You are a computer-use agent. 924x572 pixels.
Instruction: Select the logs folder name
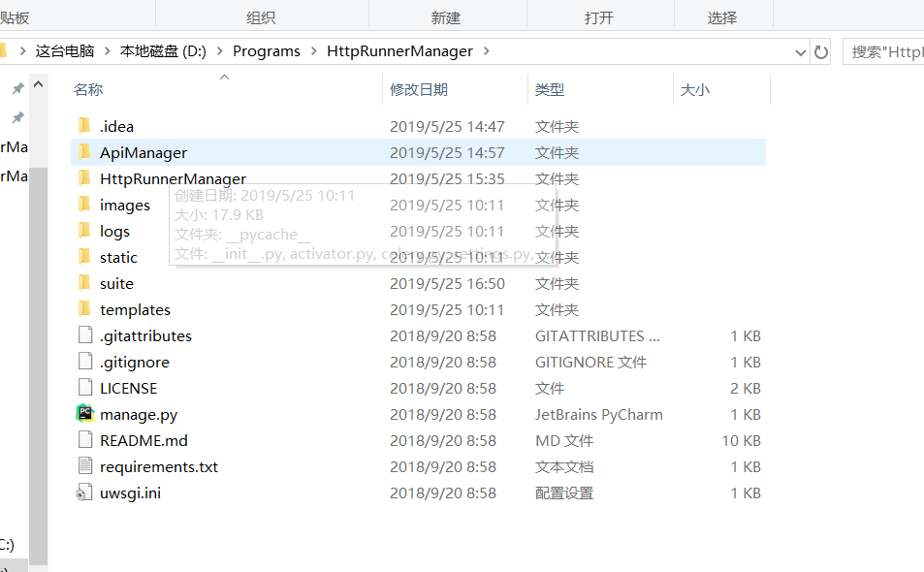pyautogui.click(x=115, y=231)
